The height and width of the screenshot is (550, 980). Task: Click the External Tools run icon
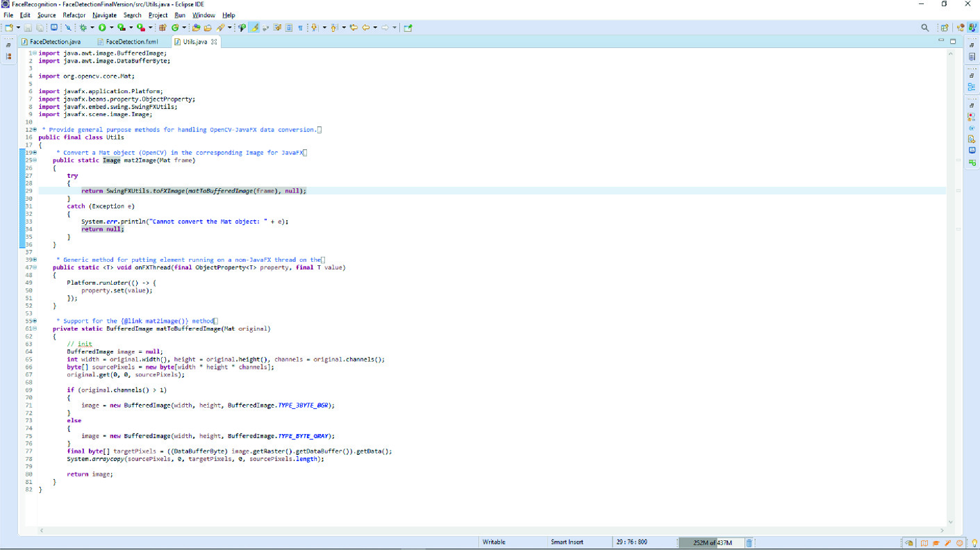click(x=140, y=28)
